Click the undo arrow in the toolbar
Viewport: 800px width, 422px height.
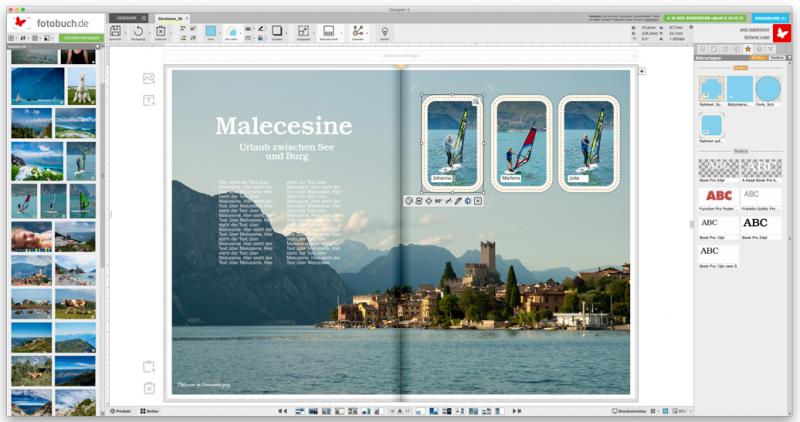[x=138, y=31]
